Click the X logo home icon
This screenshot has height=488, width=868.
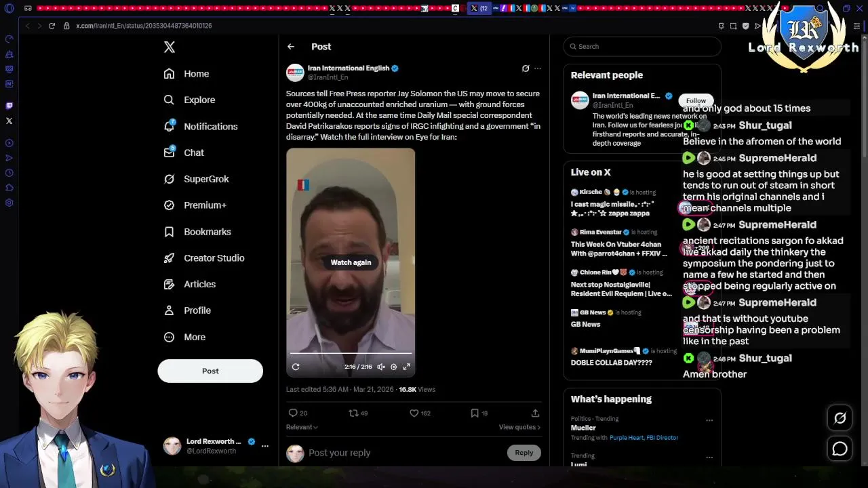click(x=170, y=47)
